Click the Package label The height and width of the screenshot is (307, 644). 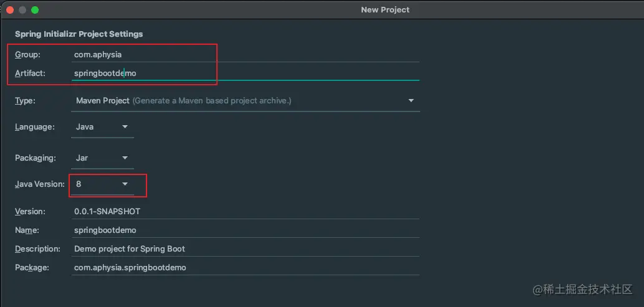32,268
